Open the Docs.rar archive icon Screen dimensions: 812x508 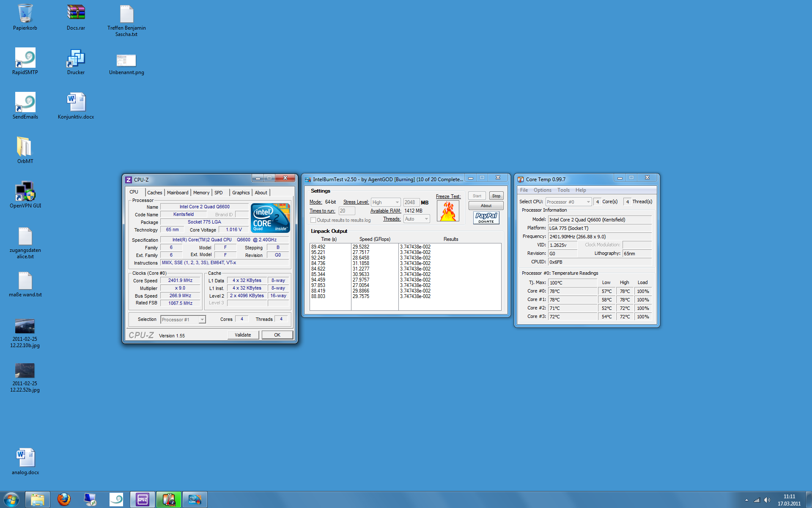[x=76, y=13]
